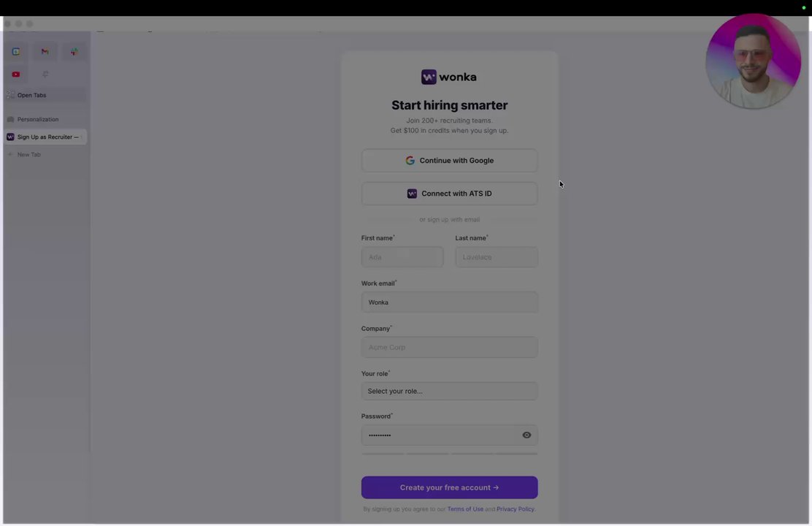Open the pinned Slack icon
812x526 pixels.
(x=74, y=51)
